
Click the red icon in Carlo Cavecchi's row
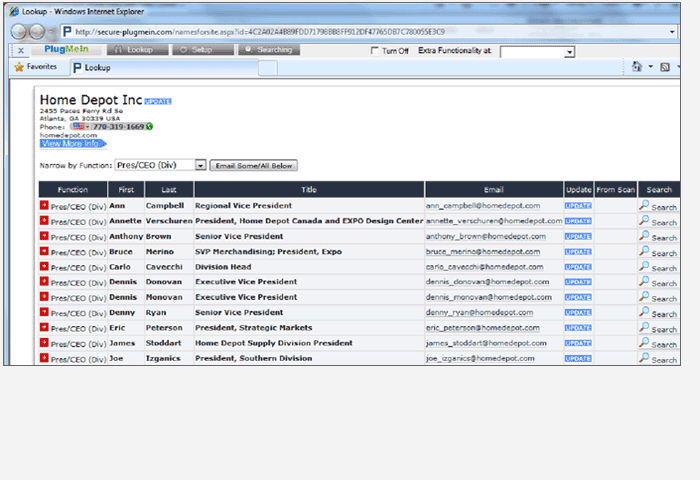pyautogui.click(x=44, y=266)
